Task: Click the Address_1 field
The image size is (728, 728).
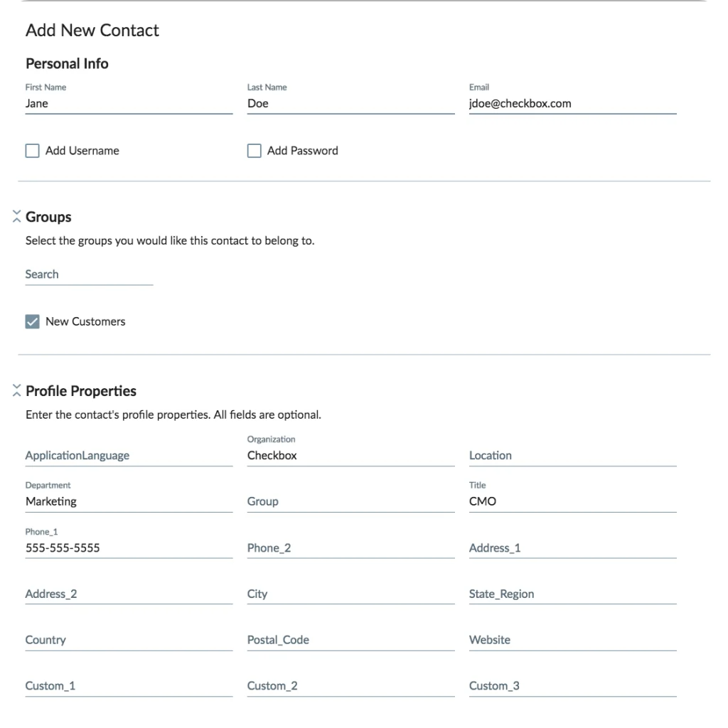Action: click(x=572, y=548)
